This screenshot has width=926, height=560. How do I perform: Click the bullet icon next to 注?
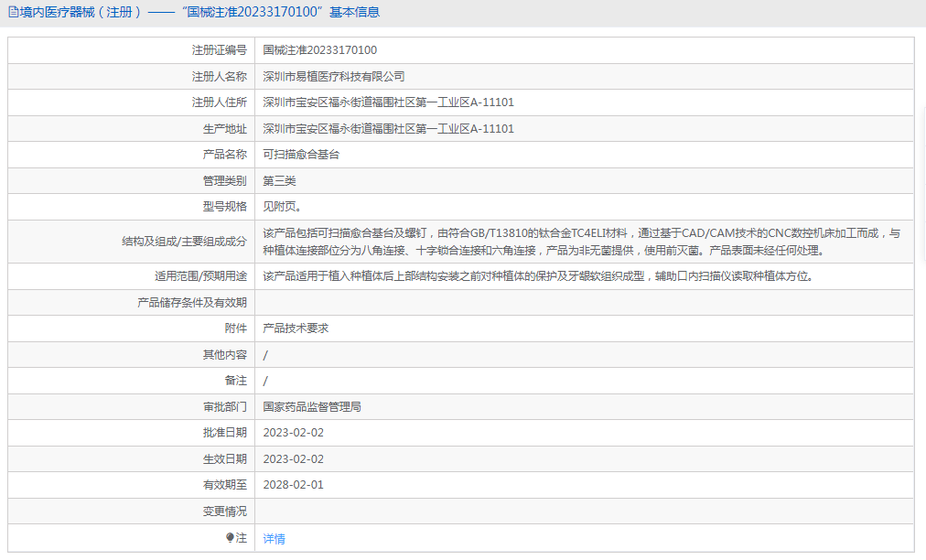coord(230,537)
